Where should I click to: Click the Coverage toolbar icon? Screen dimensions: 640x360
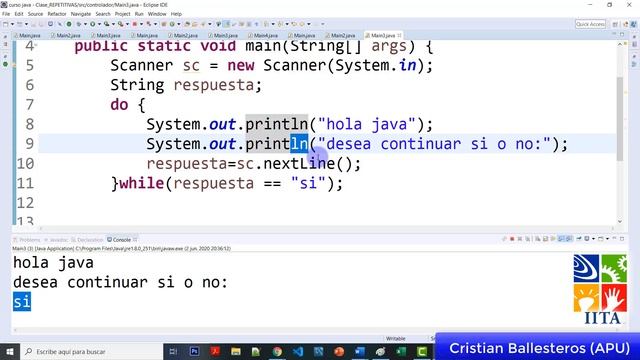107,24
